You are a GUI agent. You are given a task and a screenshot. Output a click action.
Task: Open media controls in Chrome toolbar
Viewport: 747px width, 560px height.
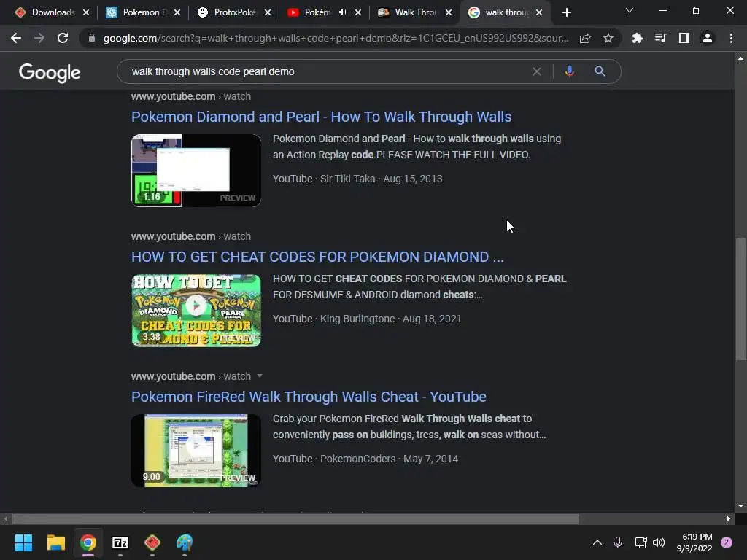click(660, 38)
